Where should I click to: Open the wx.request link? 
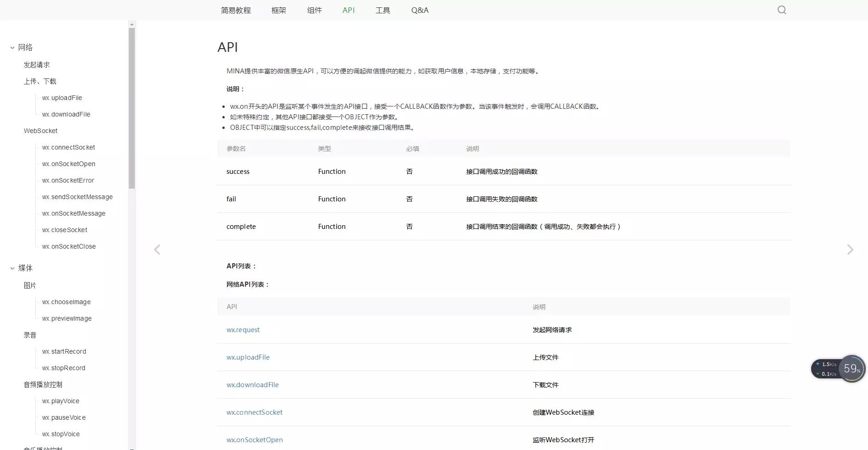[x=243, y=330]
